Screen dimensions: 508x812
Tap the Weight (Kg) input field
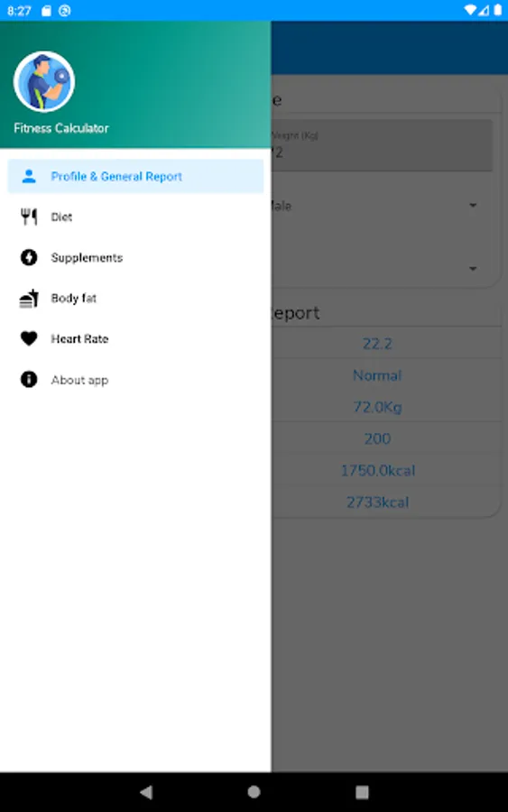coord(382,145)
